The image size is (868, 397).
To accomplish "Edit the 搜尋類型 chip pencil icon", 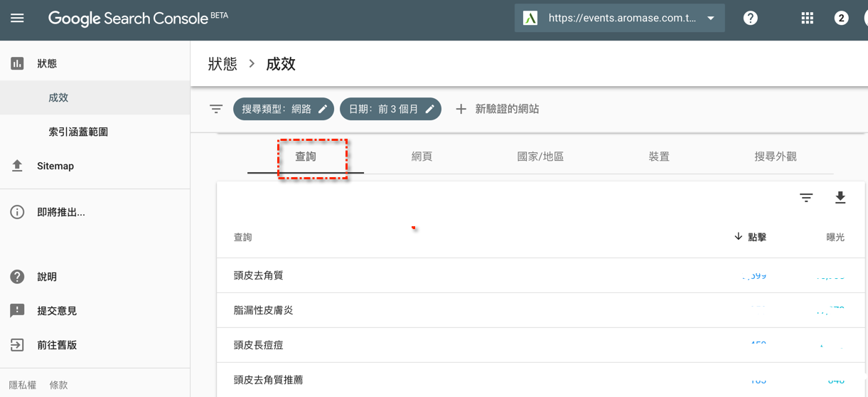I will 323,109.
